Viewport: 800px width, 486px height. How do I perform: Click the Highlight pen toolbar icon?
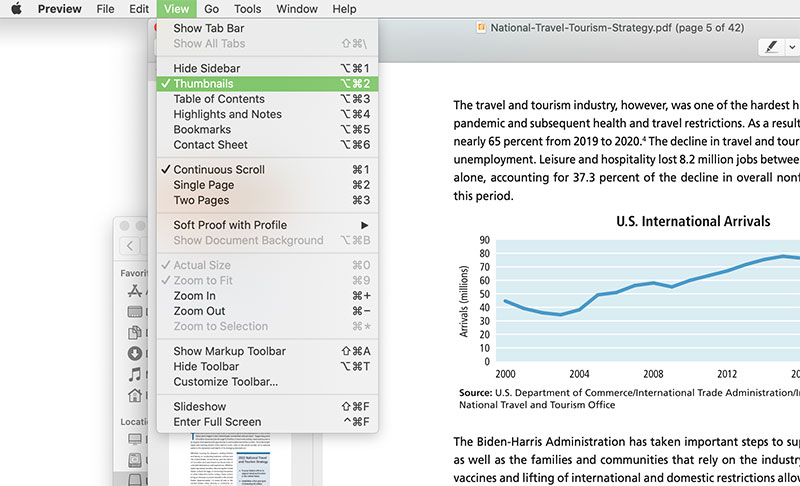click(772, 47)
